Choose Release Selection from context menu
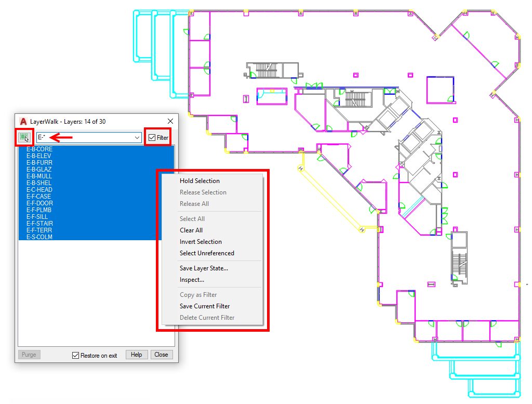This screenshot has height=404, width=532. click(x=203, y=192)
